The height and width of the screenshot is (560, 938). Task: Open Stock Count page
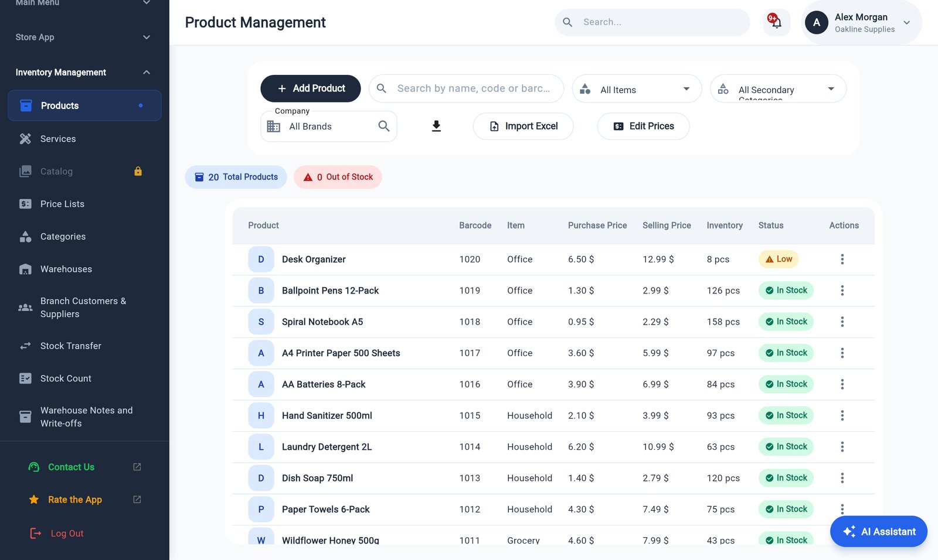click(85, 378)
